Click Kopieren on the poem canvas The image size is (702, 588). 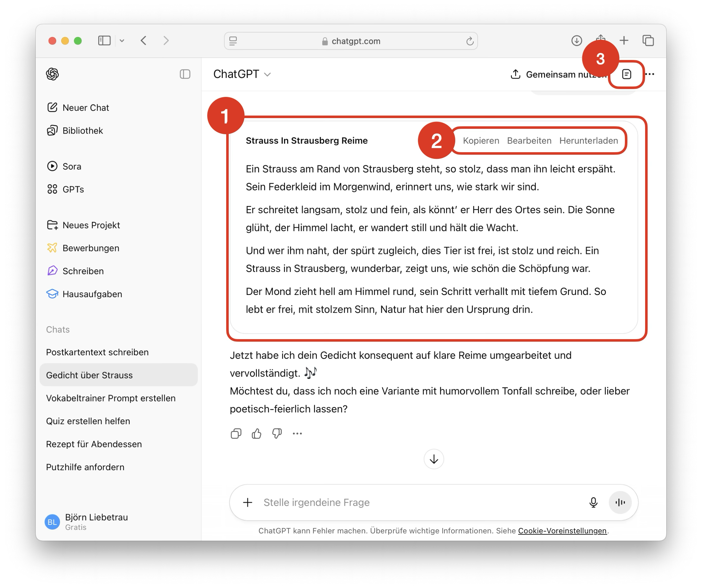coord(481,141)
